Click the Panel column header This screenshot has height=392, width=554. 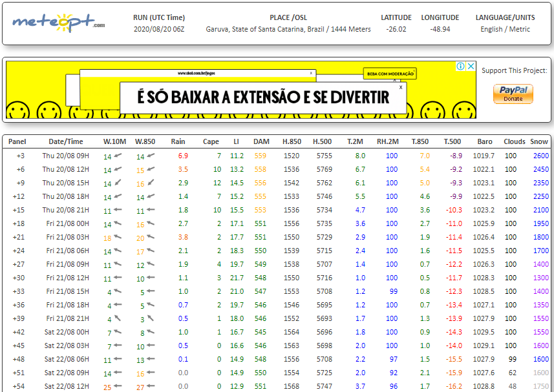click(x=17, y=141)
